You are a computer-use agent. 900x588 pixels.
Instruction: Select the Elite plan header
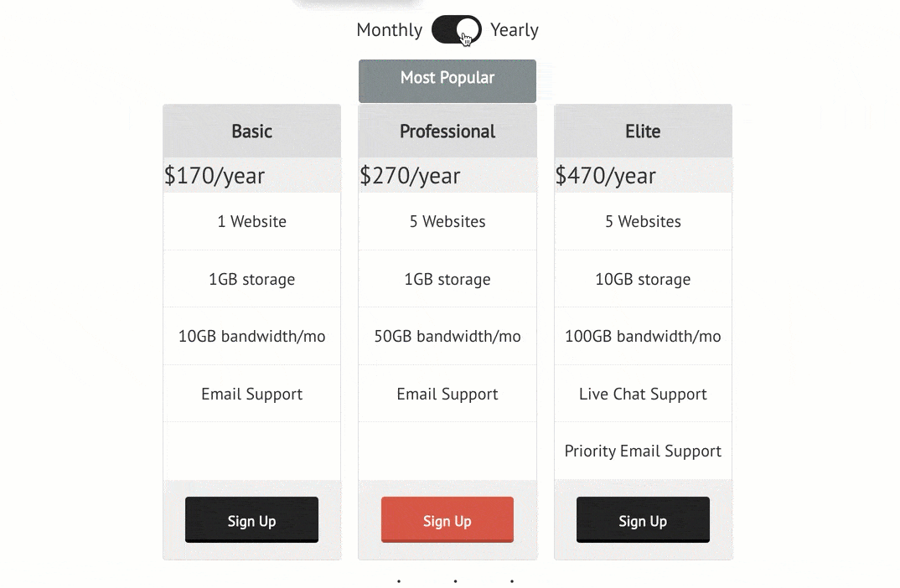[643, 132]
